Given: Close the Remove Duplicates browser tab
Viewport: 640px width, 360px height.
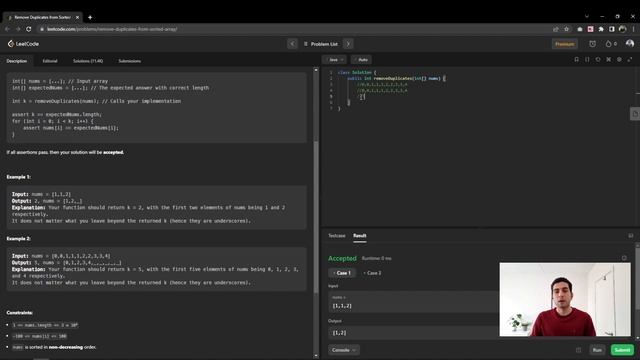Looking at the screenshot, I should pyautogui.click(x=77, y=17).
